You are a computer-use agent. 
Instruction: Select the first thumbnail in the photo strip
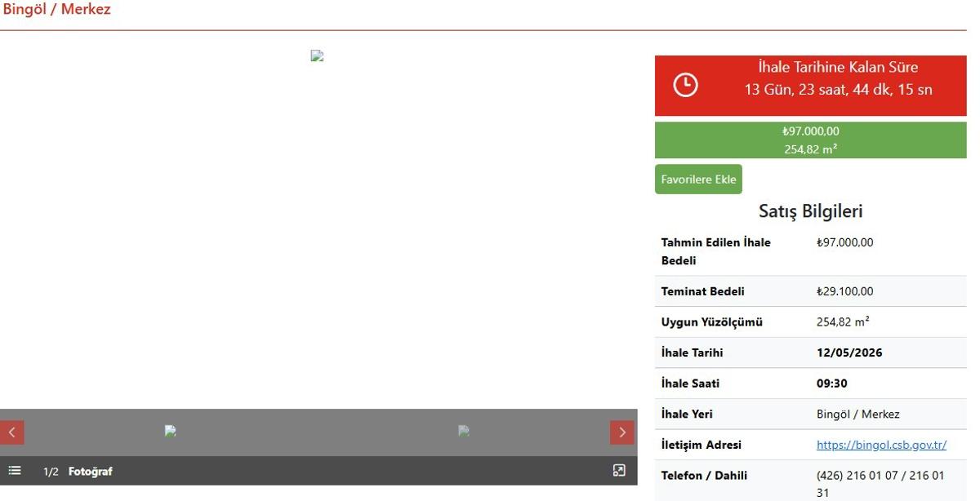pos(170,431)
